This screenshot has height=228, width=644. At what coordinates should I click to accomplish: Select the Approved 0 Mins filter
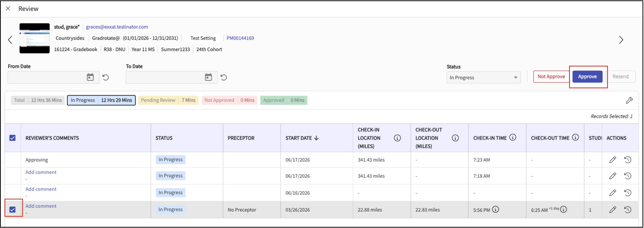coord(284,100)
